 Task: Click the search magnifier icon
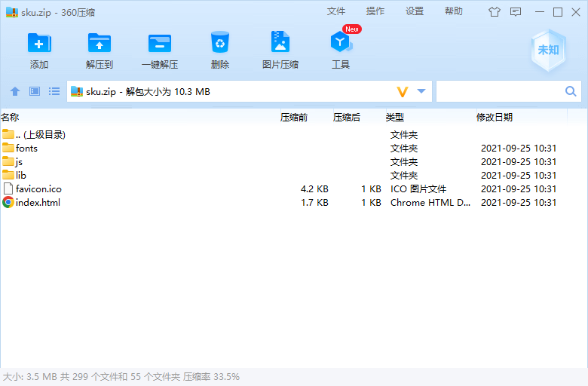coord(571,91)
